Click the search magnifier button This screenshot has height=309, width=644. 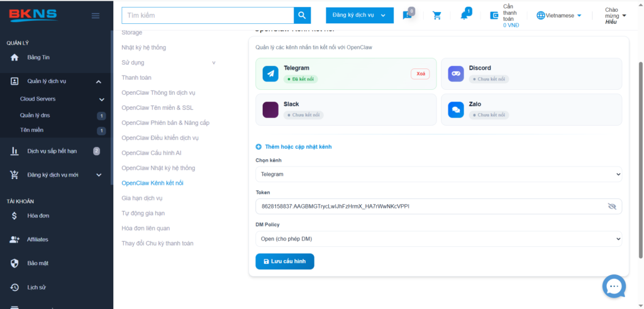[x=302, y=15]
